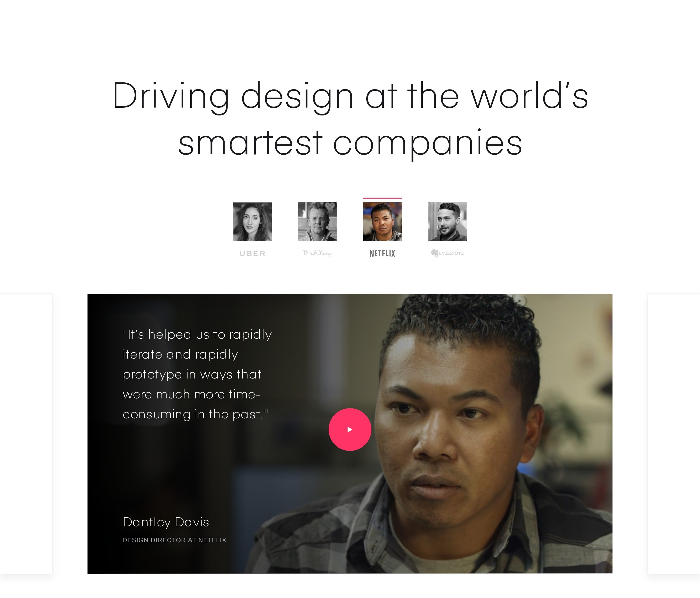Click the MailChimp script logo
The image size is (700, 598).
pos(317,253)
